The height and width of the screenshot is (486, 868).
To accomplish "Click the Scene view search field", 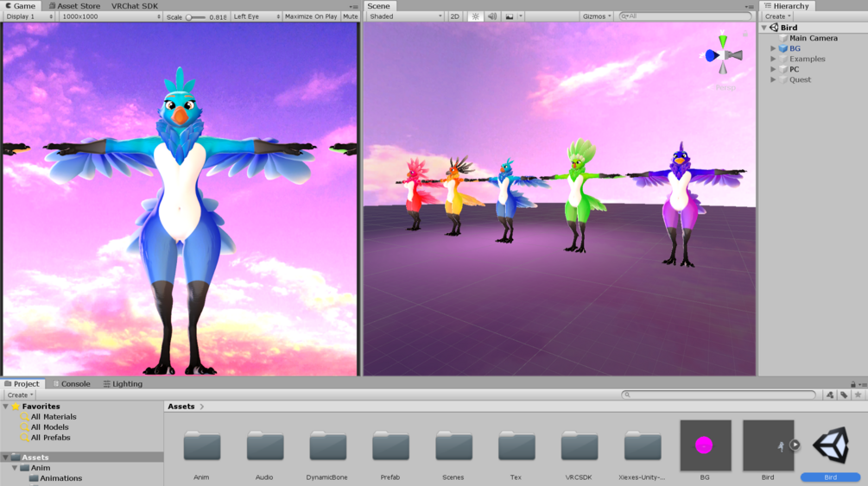I will [685, 16].
